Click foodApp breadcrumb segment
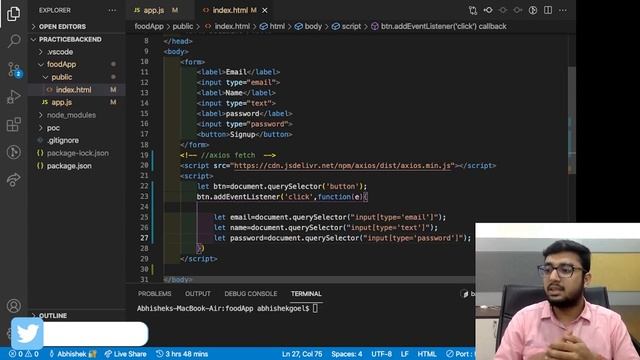This screenshot has width=640, height=360. pos(149,26)
